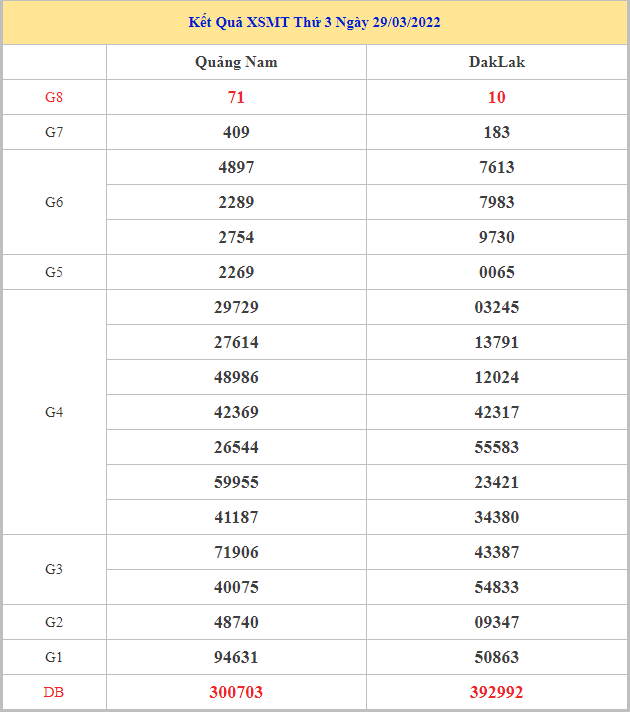
Task: Click the red DB special prize label
Action: (x=54, y=692)
